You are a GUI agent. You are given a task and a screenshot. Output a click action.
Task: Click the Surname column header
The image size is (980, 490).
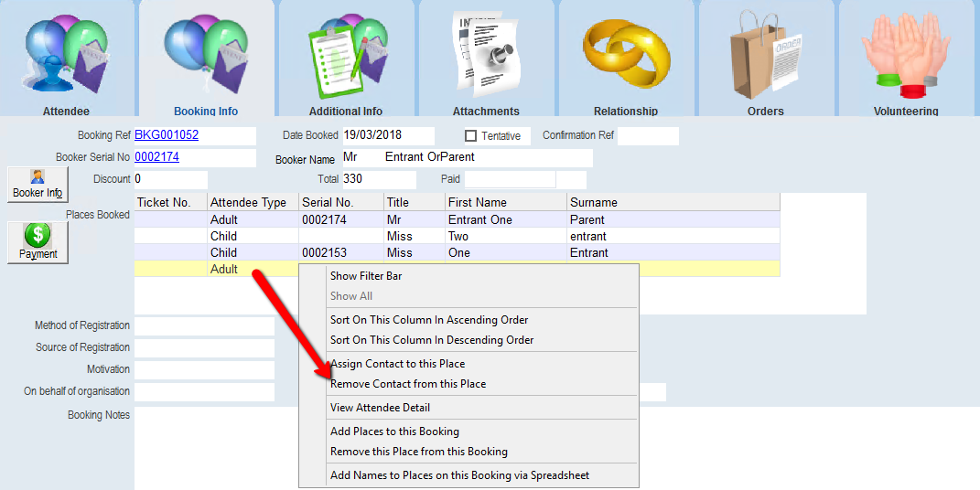click(593, 203)
